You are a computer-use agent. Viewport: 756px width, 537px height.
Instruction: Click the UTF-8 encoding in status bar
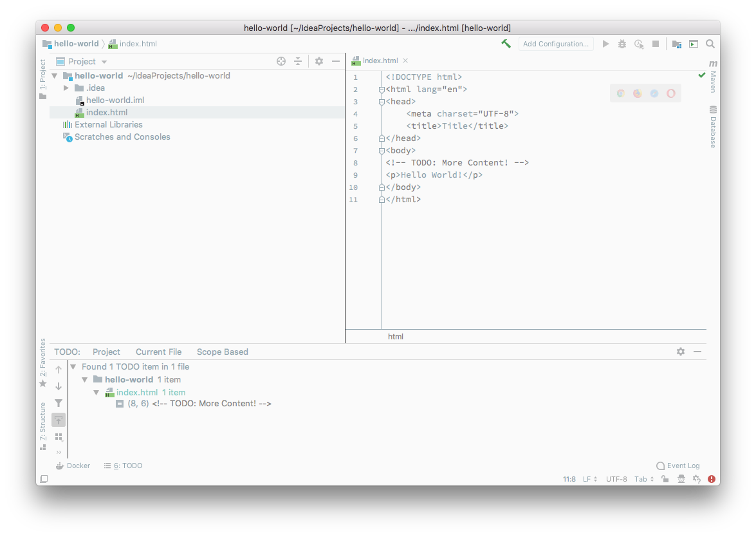(616, 479)
